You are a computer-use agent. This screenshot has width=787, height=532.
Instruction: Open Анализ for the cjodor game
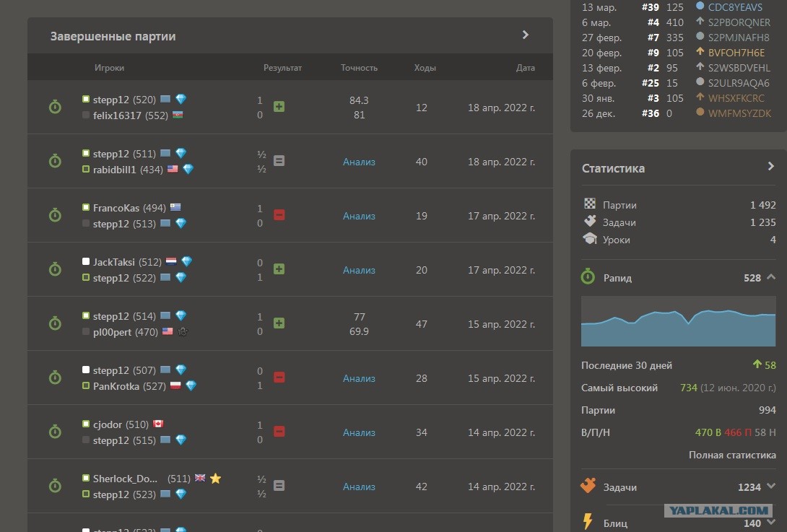(359, 432)
